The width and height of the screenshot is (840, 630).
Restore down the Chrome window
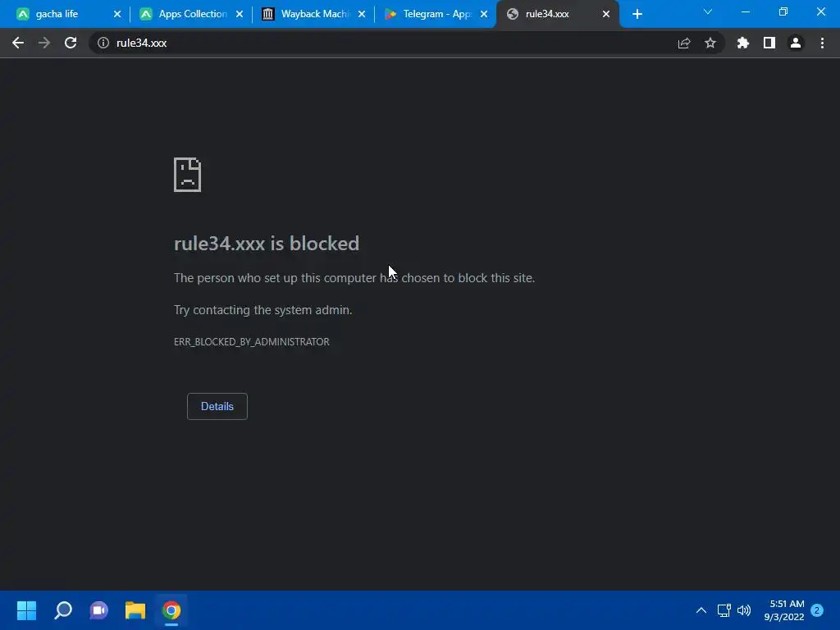[783, 11]
